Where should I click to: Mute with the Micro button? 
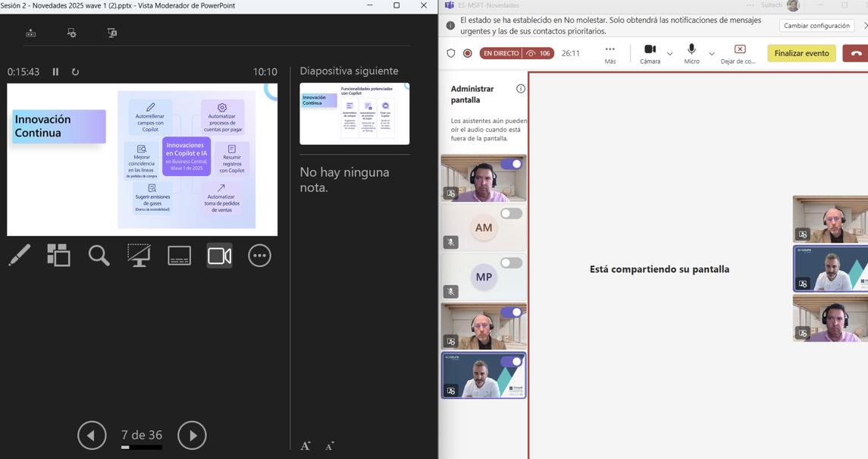pyautogui.click(x=691, y=55)
